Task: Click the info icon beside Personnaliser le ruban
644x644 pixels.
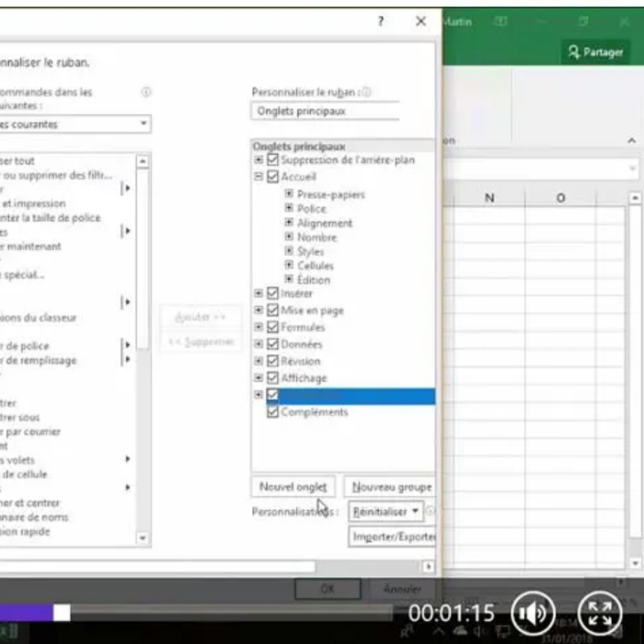Action: click(x=366, y=92)
